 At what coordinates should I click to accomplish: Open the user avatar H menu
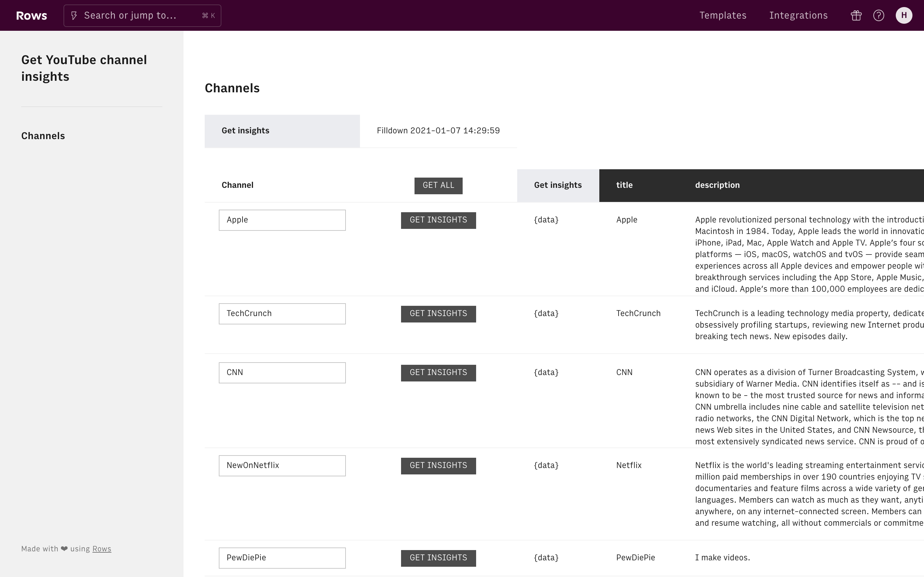coord(904,16)
